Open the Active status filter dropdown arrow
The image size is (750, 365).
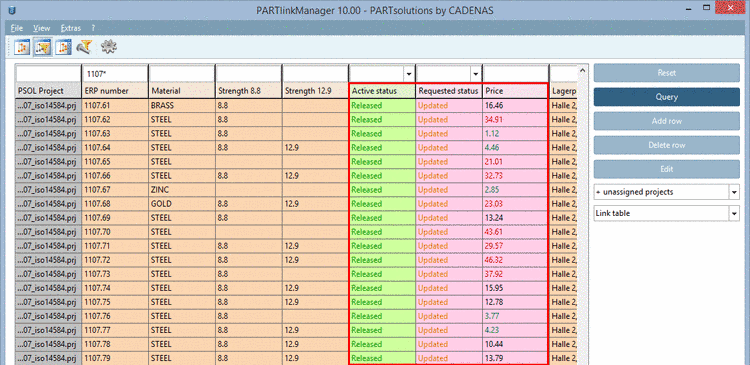409,74
